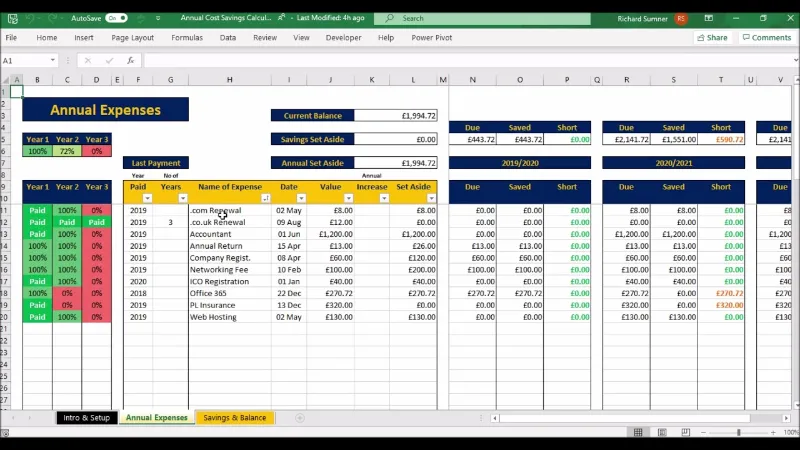The height and width of the screenshot is (450, 800).
Task: Click the Search box in title bar
Action: click(x=482, y=18)
